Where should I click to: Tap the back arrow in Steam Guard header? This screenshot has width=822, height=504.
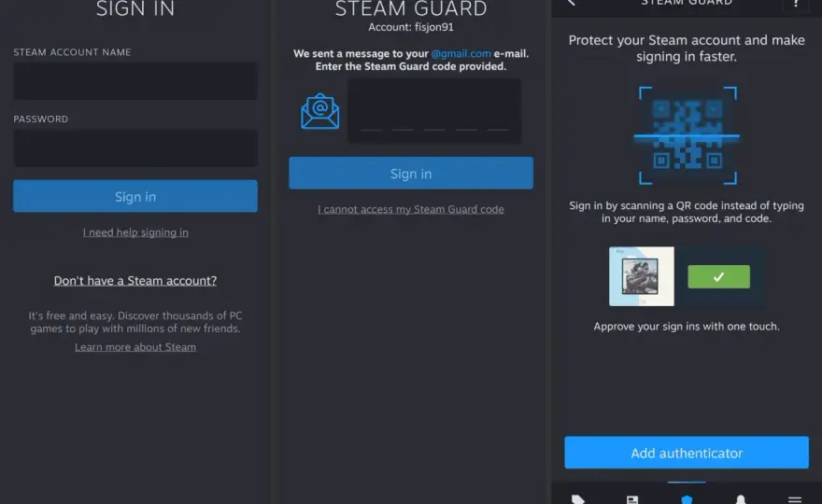572,3
